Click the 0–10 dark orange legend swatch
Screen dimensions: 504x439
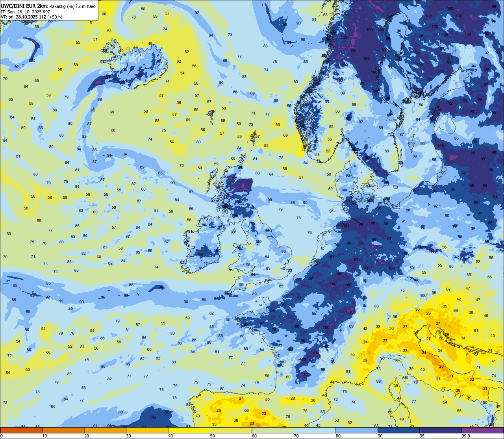pos(21,430)
